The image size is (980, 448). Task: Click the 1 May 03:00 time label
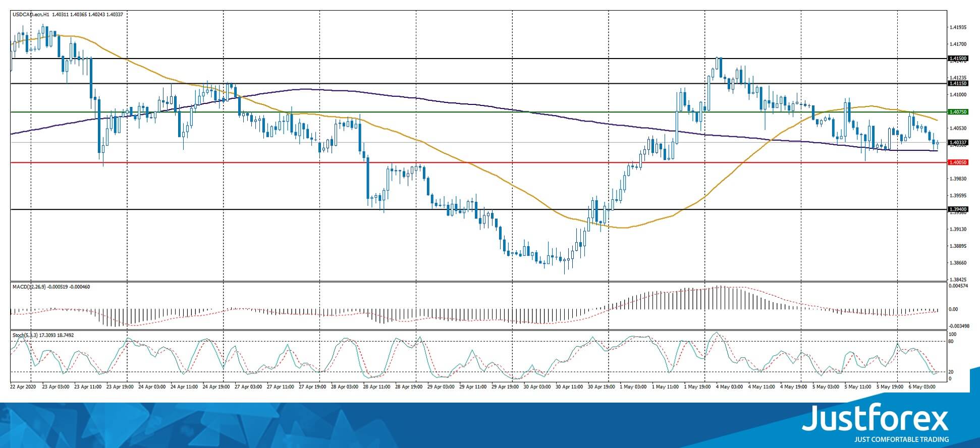coord(634,387)
